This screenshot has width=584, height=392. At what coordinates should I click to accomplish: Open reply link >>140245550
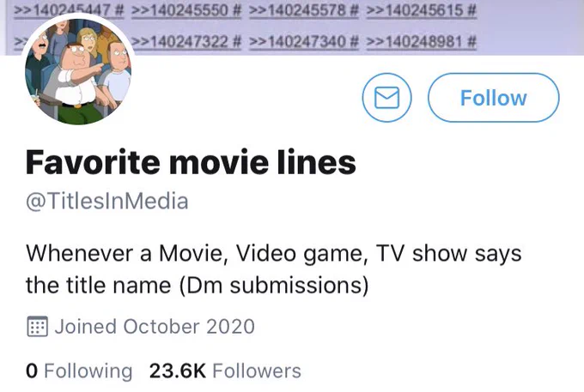179,10
